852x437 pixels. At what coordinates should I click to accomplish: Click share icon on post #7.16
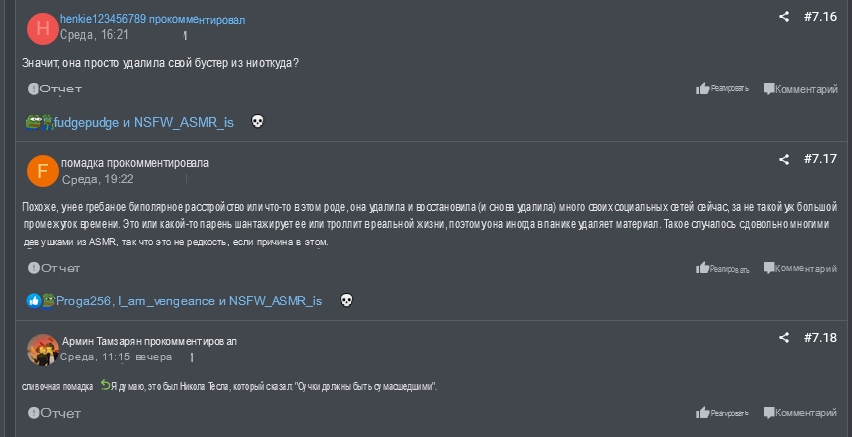pyautogui.click(x=784, y=17)
